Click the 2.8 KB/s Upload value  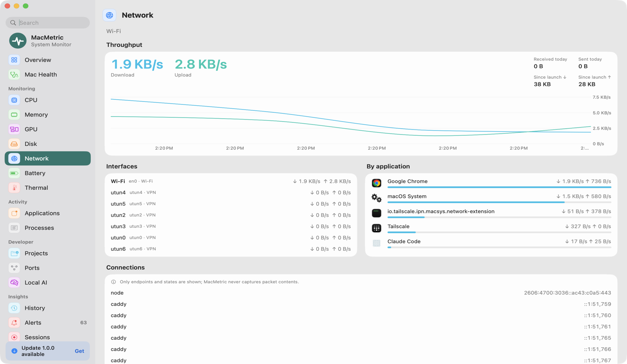(x=201, y=64)
